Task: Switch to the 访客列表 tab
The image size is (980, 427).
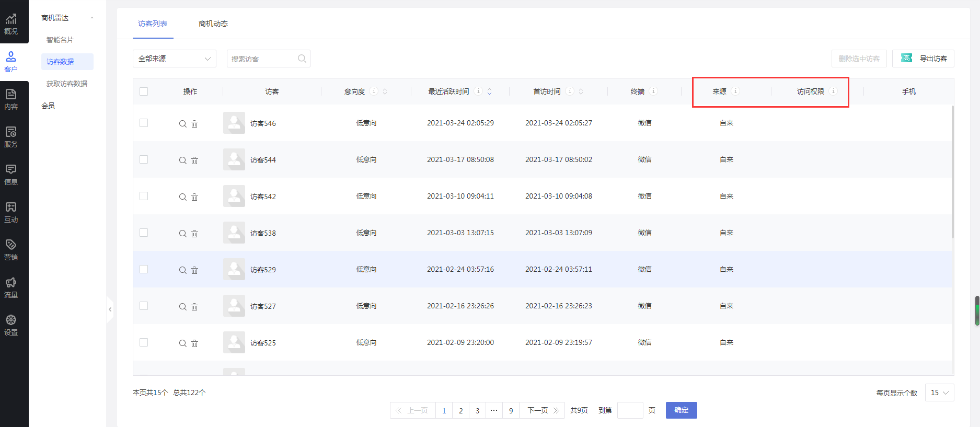Action: [153, 24]
